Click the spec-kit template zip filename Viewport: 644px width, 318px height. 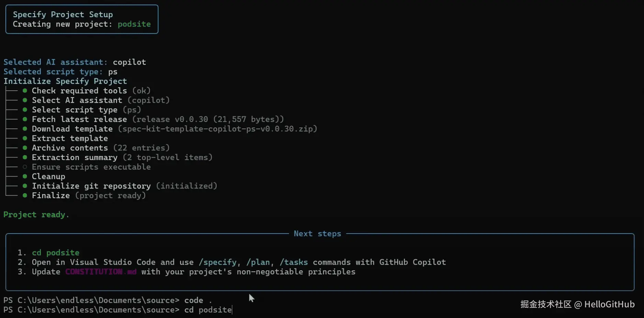(218, 129)
